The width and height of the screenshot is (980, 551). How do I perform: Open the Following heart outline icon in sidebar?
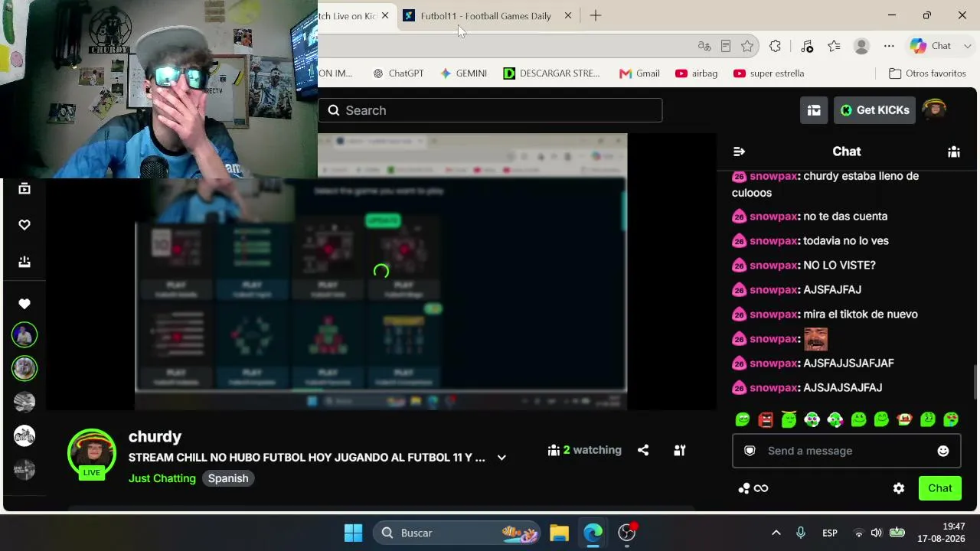tap(24, 225)
